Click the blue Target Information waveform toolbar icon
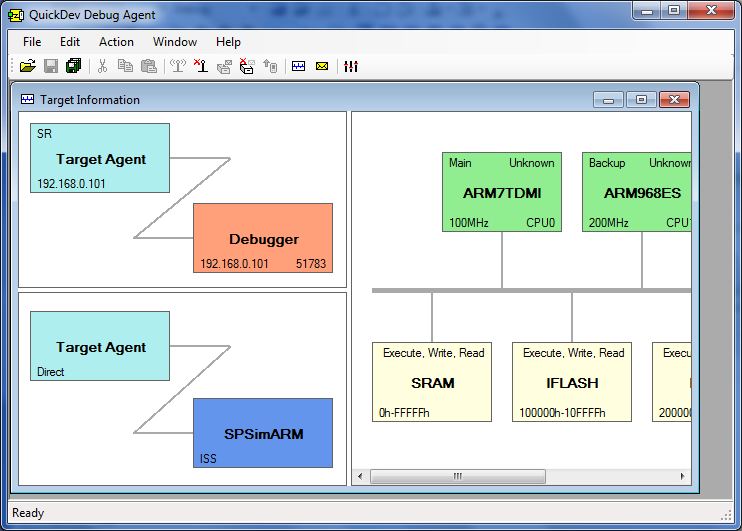 [x=299, y=66]
